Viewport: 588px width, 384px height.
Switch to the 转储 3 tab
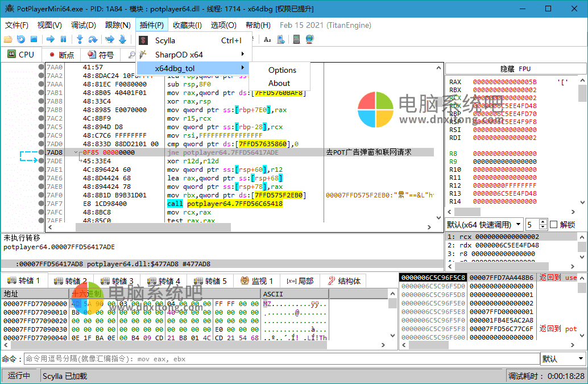pyautogui.click(x=117, y=281)
